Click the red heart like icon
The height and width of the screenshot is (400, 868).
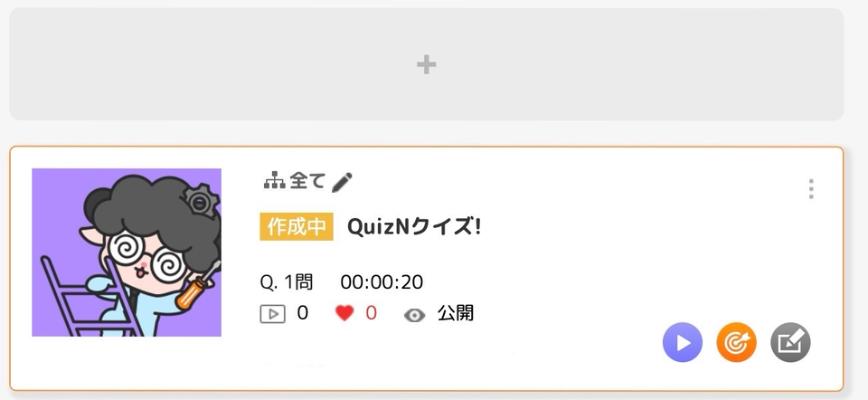344,313
